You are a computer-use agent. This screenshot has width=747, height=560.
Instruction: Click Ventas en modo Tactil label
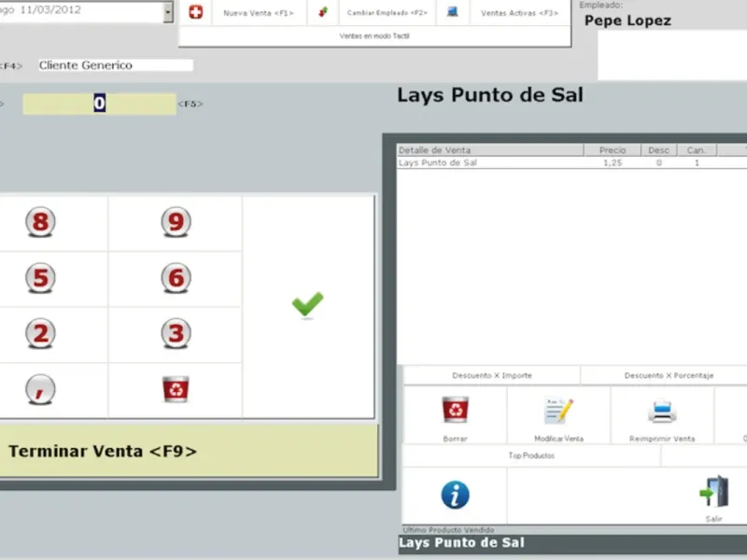click(x=374, y=35)
